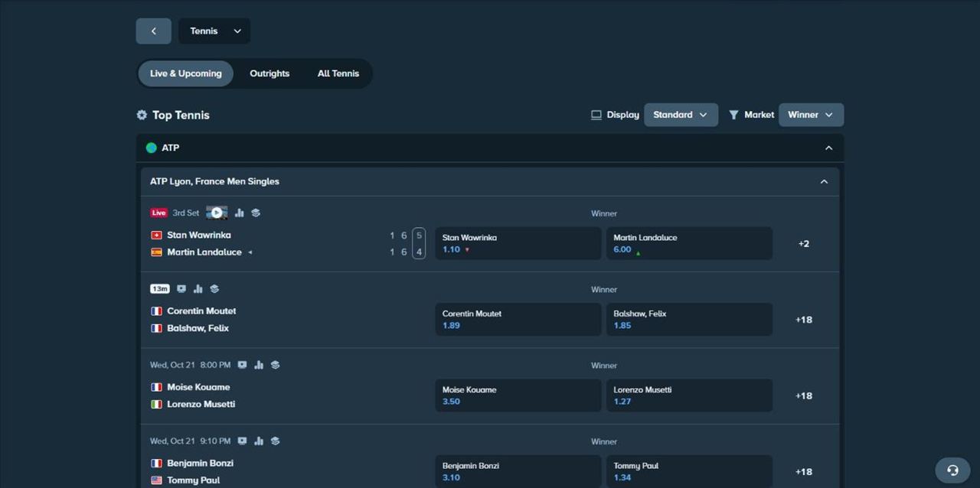Image resolution: width=980 pixels, height=488 pixels.
Task: Click the Stan Wawrinka player name
Action: click(x=199, y=235)
